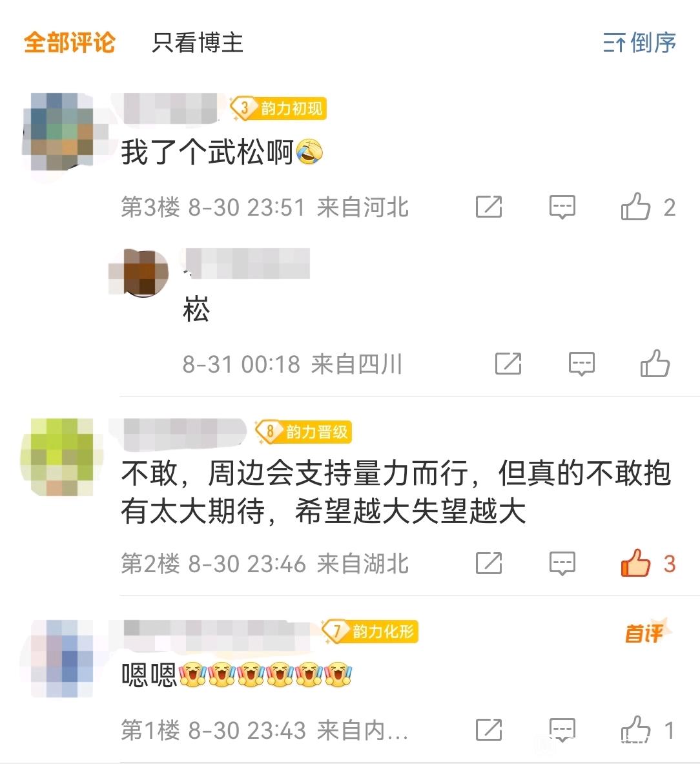
Task: Repost the 第1楼 comment
Action: pos(489,729)
